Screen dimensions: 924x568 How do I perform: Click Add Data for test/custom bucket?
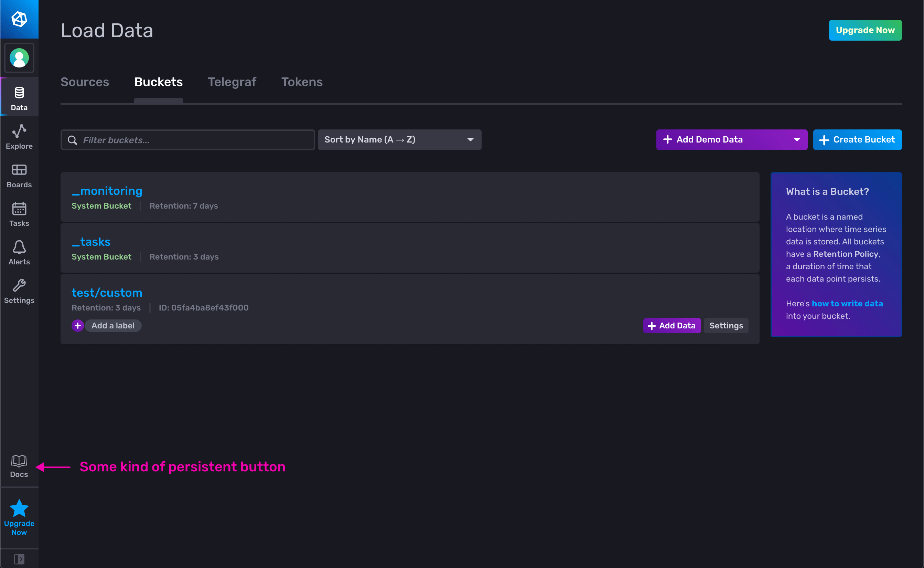pos(672,326)
